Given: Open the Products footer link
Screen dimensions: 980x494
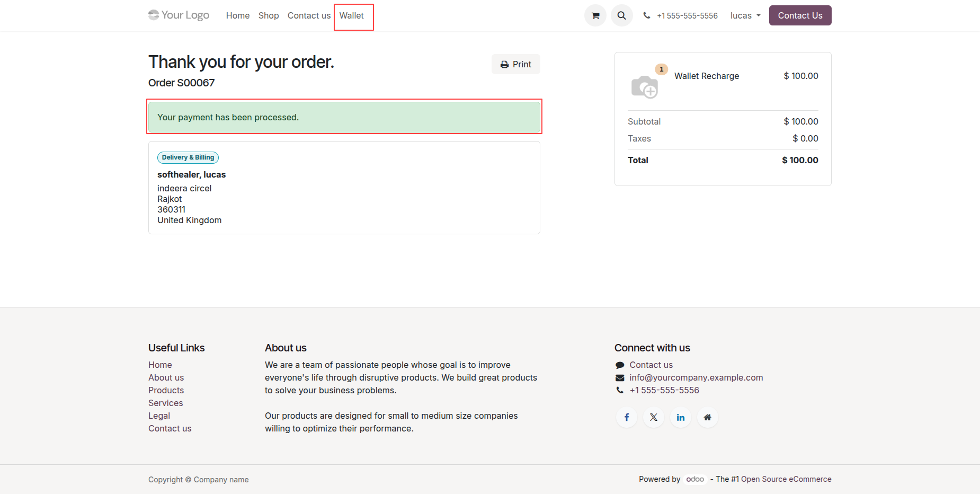Looking at the screenshot, I should (166, 390).
